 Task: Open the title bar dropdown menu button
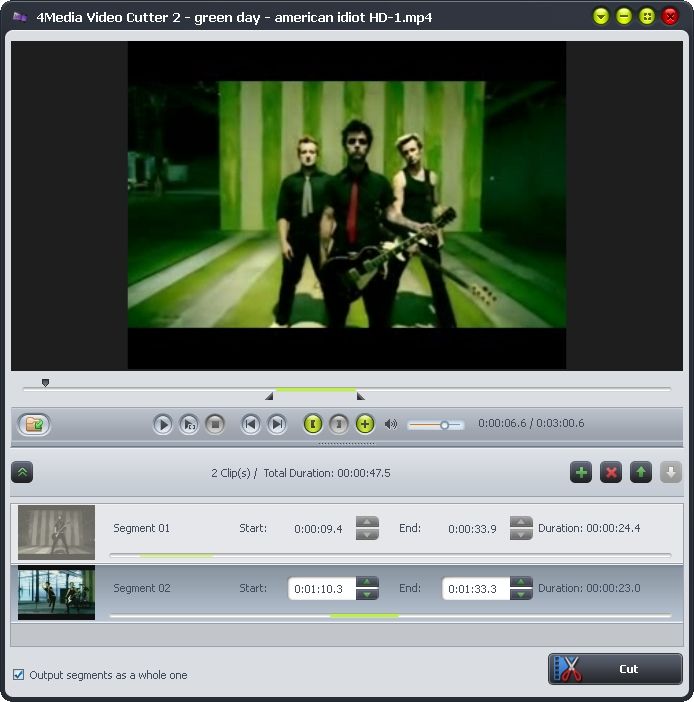[600, 17]
